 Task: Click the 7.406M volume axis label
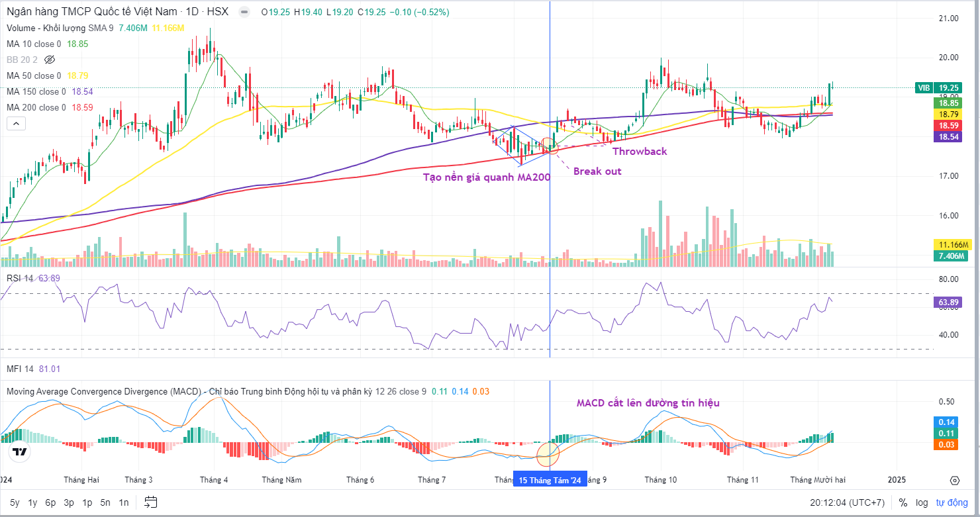coord(952,256)
